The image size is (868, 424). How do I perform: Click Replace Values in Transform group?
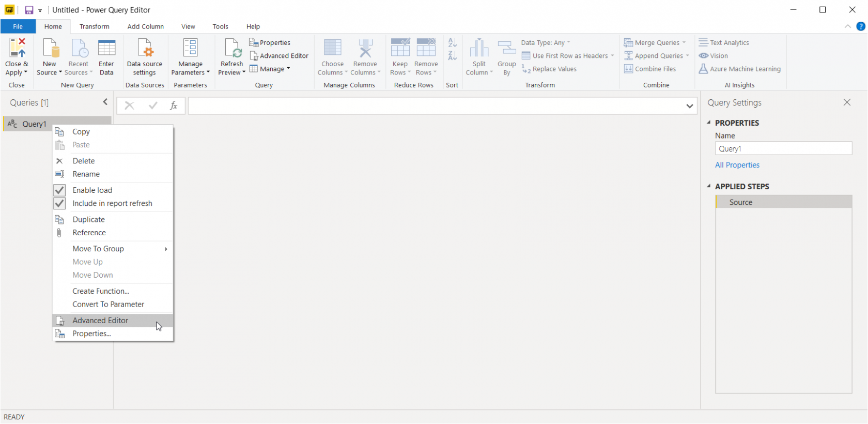(x=549, y=69)
